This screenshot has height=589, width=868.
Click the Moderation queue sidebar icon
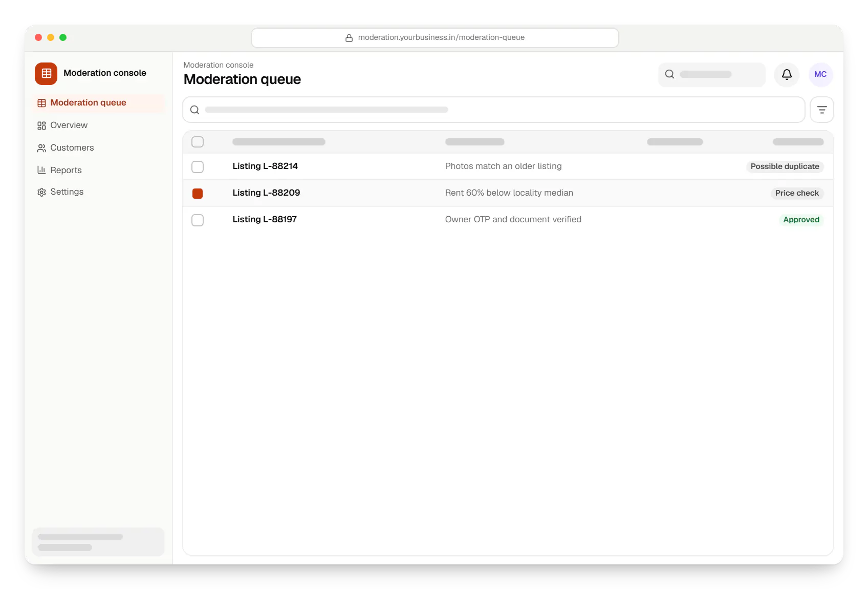coord(41,103)
